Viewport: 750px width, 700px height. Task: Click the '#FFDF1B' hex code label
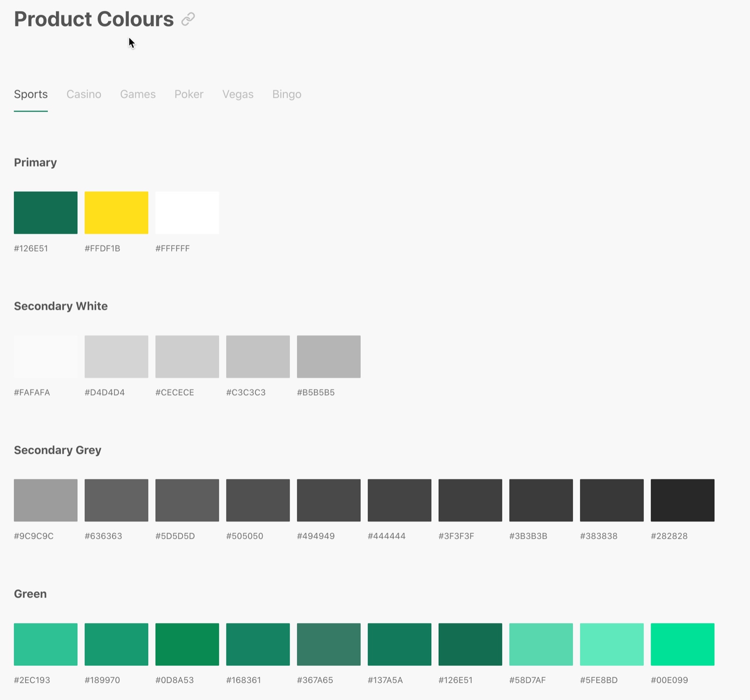tap(102, 248)
